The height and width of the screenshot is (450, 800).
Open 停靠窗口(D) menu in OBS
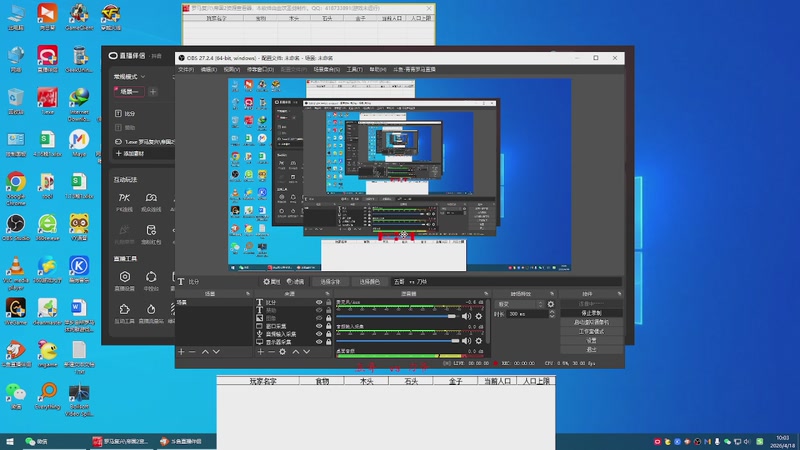pos(260,69)
